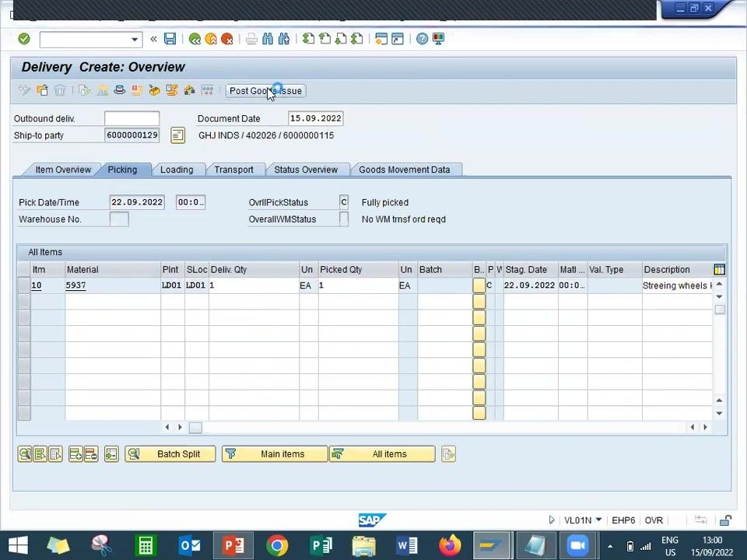
Task: Switch to the Item Overview tab
Action: click(63, 170)
